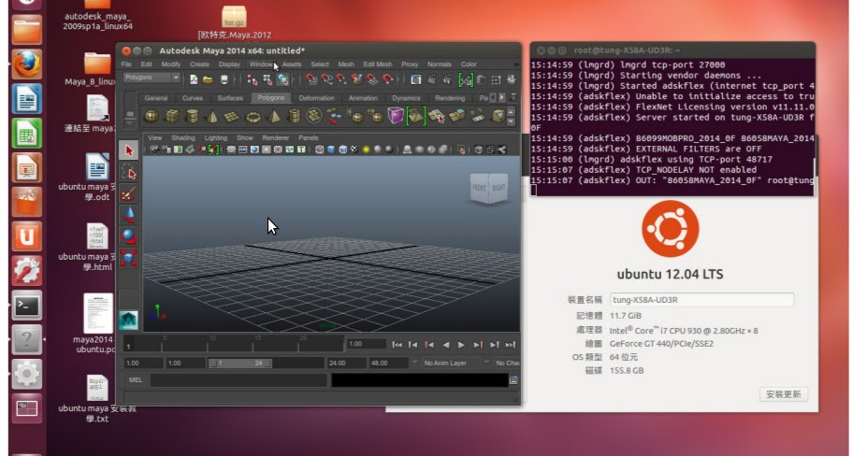Activate the Lasso select tool

point(128,173)
